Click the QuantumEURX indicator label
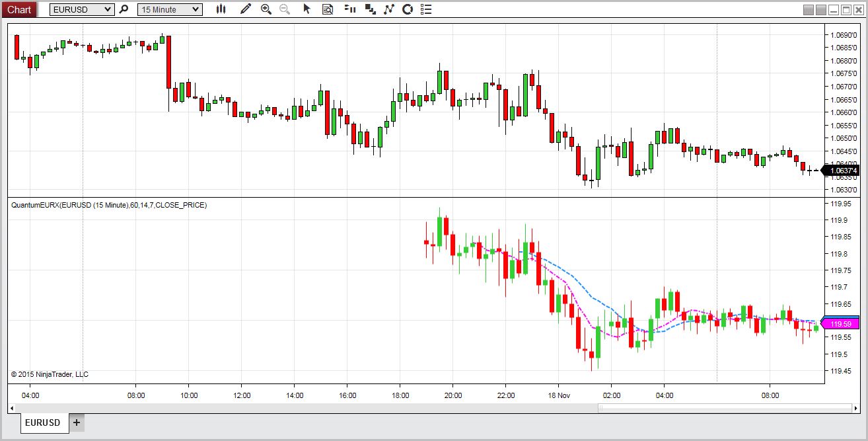This screenshot has width=868, height=441. pyautogui.click(x=109, y=205)
